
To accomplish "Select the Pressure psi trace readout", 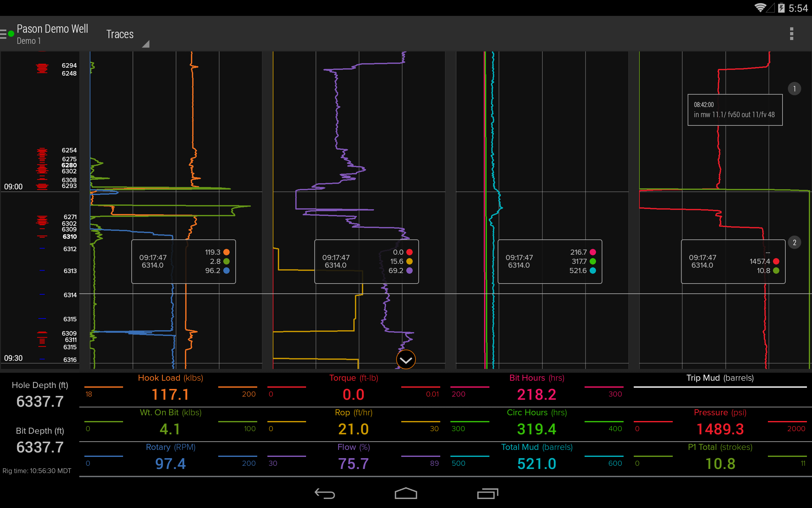I will (720, 424).
